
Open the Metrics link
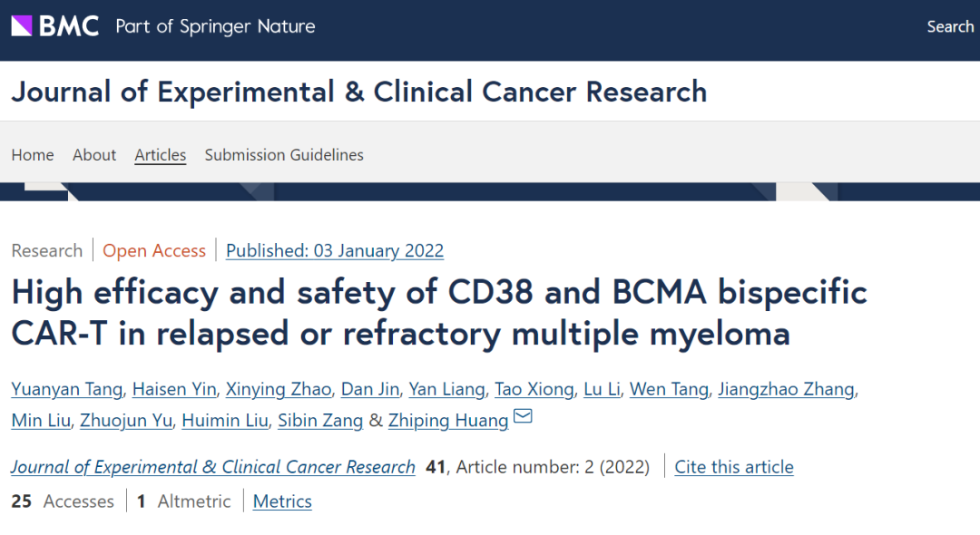[282, 501]
